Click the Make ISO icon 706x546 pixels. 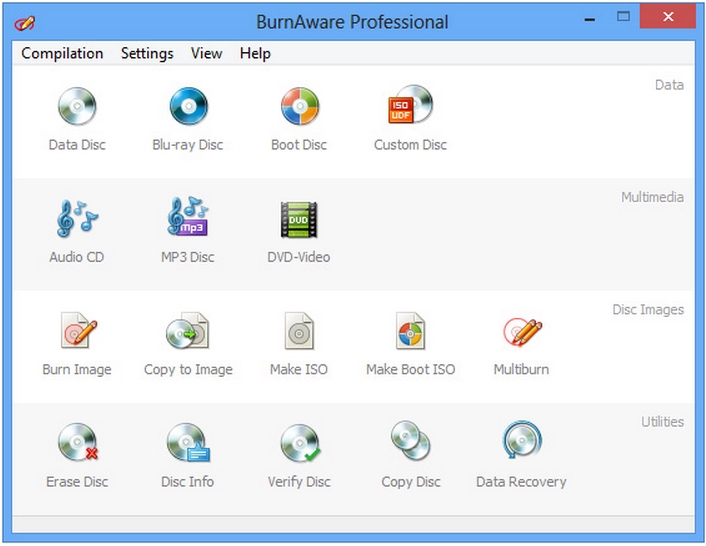299,331
